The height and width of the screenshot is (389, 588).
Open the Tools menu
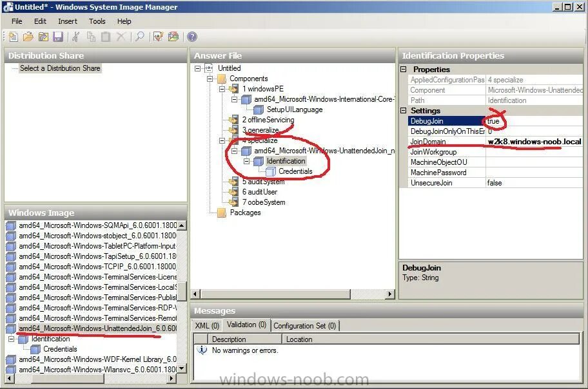tap(97, 21)
